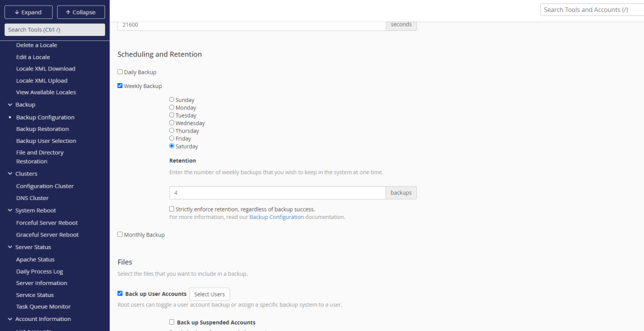
Task: Collapse the Clusters sidebar section
Action: [x=9, y=174]
